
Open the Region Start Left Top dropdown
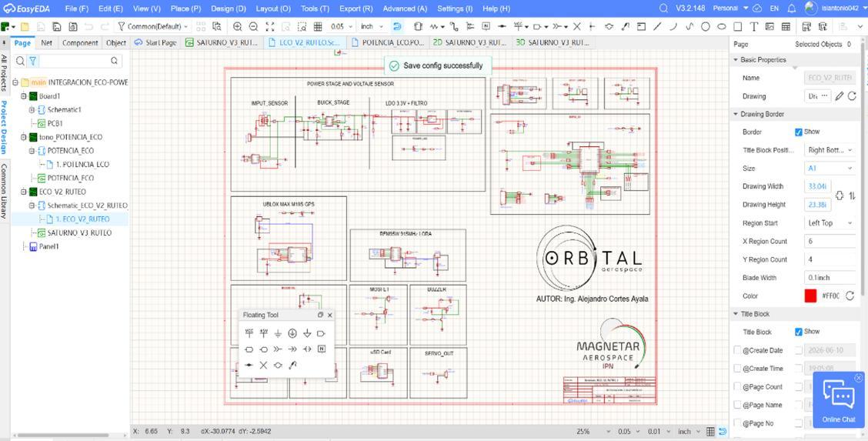point(830,223)
